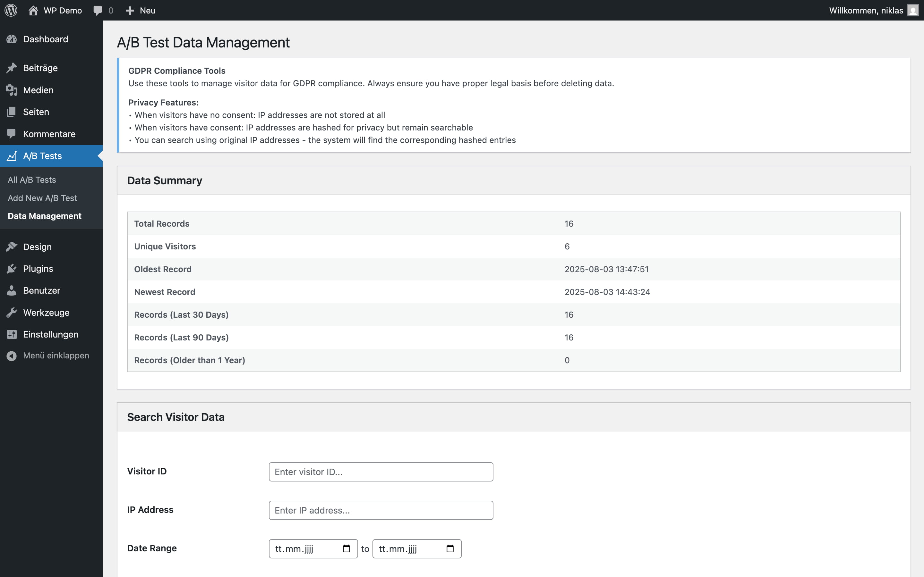Open the Beiträge menu
This screenshot has height=577, width=924.
coord(40,68)
